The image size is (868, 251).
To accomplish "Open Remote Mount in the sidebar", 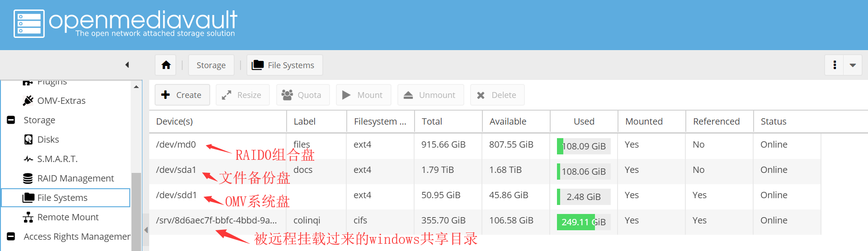I will click(x=68, y=217).
